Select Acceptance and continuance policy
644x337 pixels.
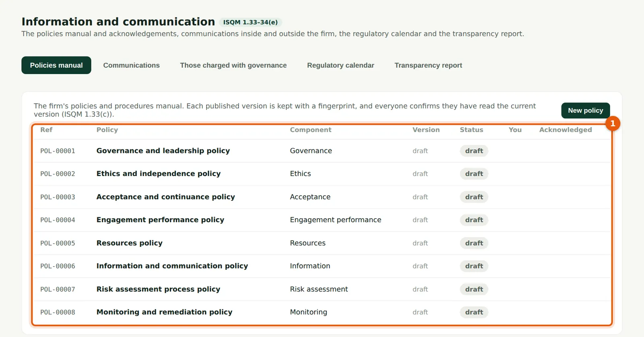point(165,197)
